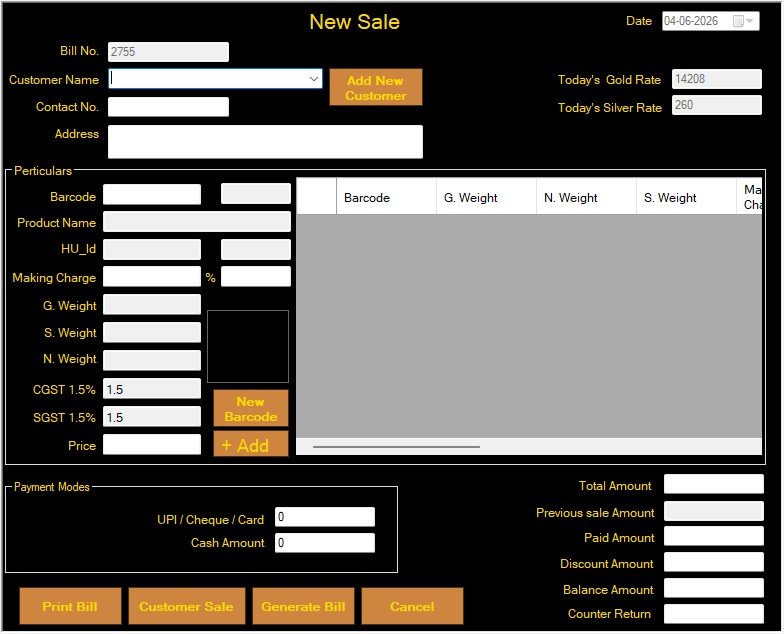The image size is (784, 634).
Task: Click the Paid Amount field
Action: [x=714, y=536]
